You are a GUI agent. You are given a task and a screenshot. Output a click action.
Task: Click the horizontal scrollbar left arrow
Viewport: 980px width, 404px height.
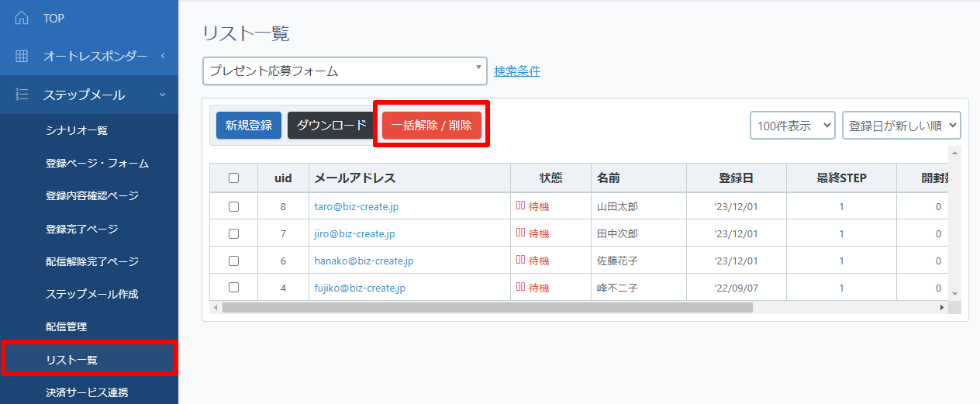coord(216,308)
